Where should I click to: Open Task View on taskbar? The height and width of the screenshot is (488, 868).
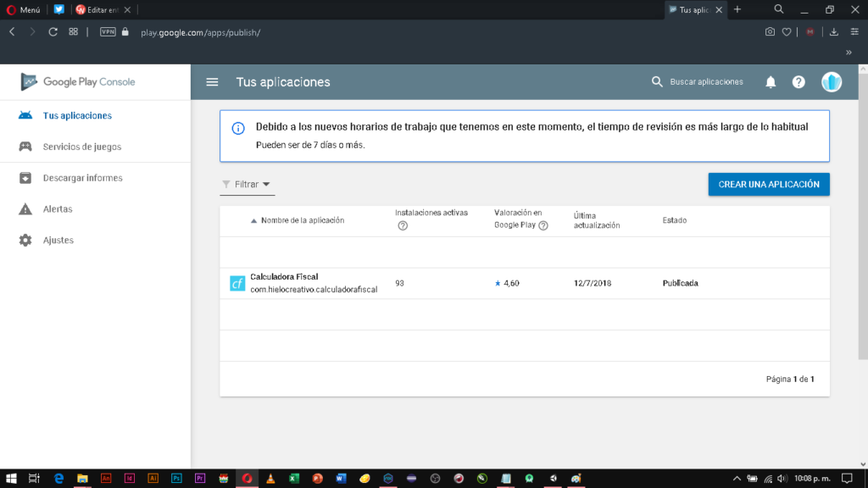point(34,479)
